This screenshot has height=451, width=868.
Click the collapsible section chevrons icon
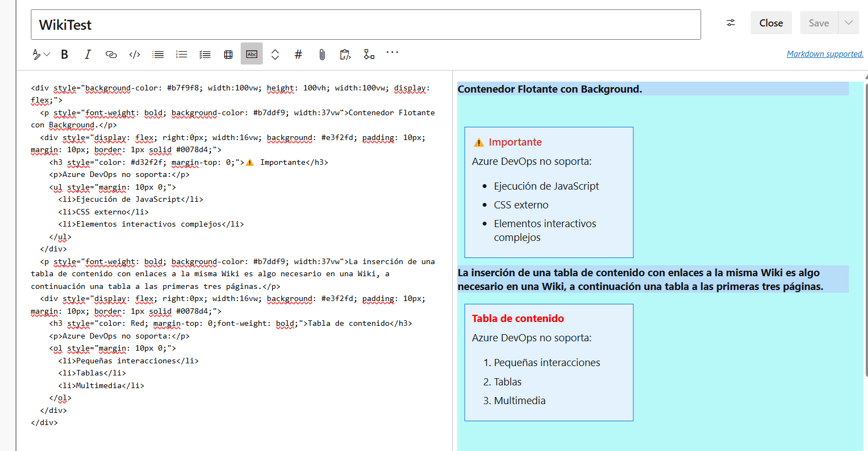point(275,54)
